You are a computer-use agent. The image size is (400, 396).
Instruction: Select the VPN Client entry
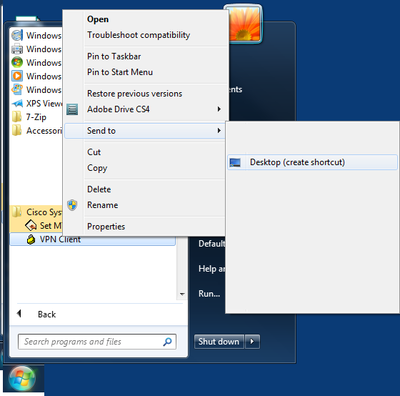pyautogui.click(x=93, y=239)
